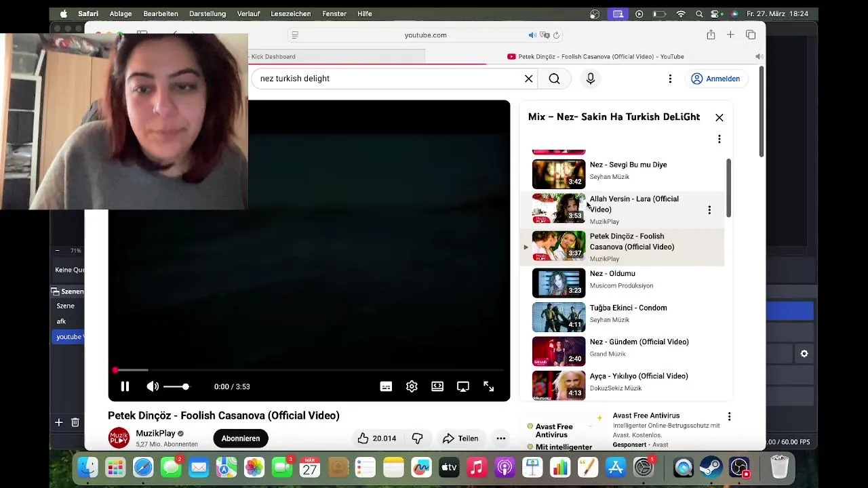This screenshot has width=868, height=488.
Task: Enter fullscreen on the video player
Action: 489,386
